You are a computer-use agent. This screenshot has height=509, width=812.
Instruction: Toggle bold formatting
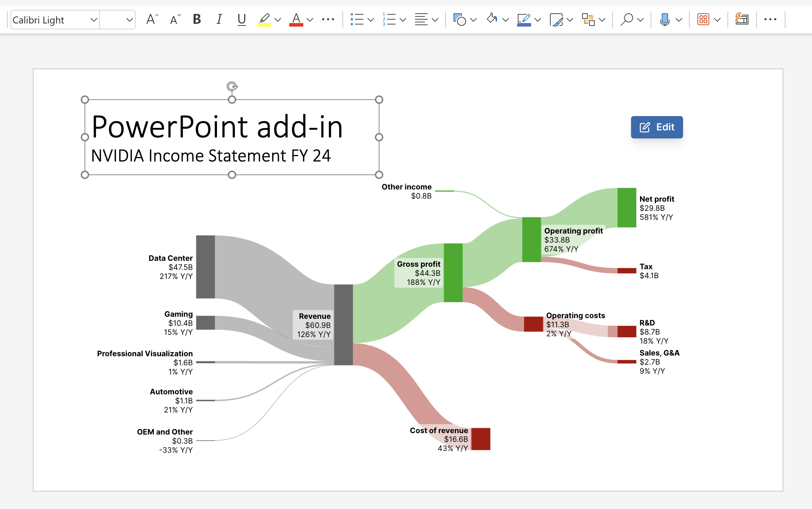(x=197, y=20)
